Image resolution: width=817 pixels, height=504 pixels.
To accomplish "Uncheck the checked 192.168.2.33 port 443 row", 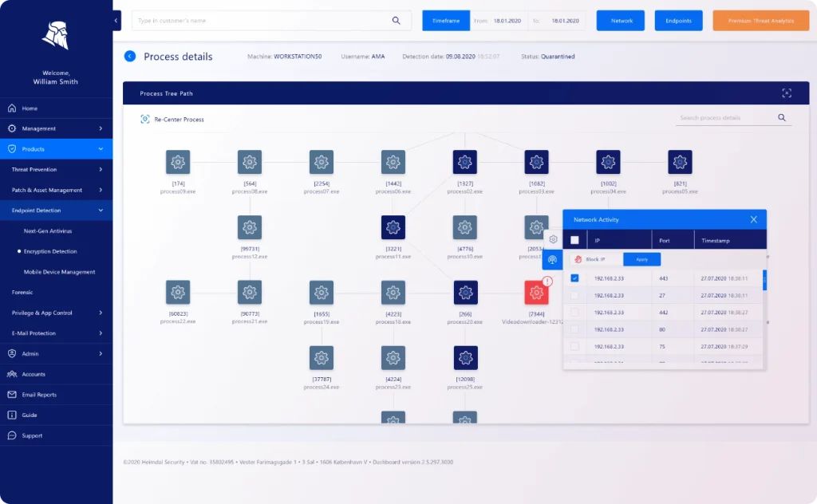I will coord(574,278).
